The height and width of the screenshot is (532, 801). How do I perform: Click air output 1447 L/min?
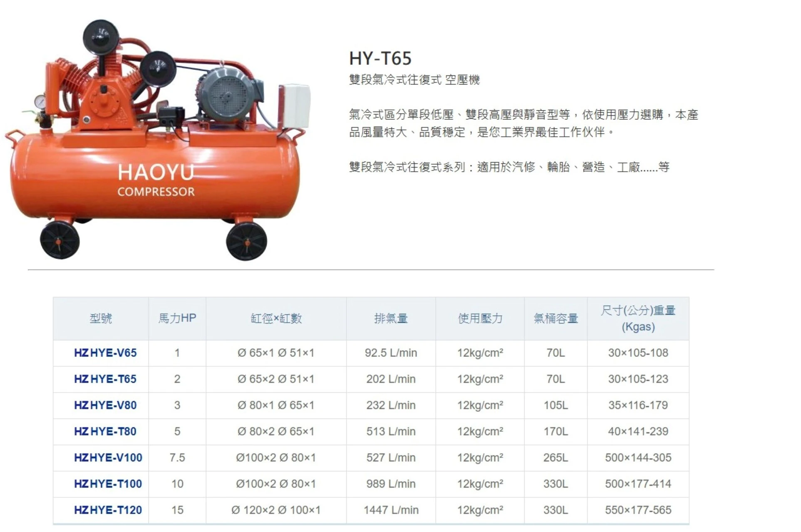[x=391, y=510]
